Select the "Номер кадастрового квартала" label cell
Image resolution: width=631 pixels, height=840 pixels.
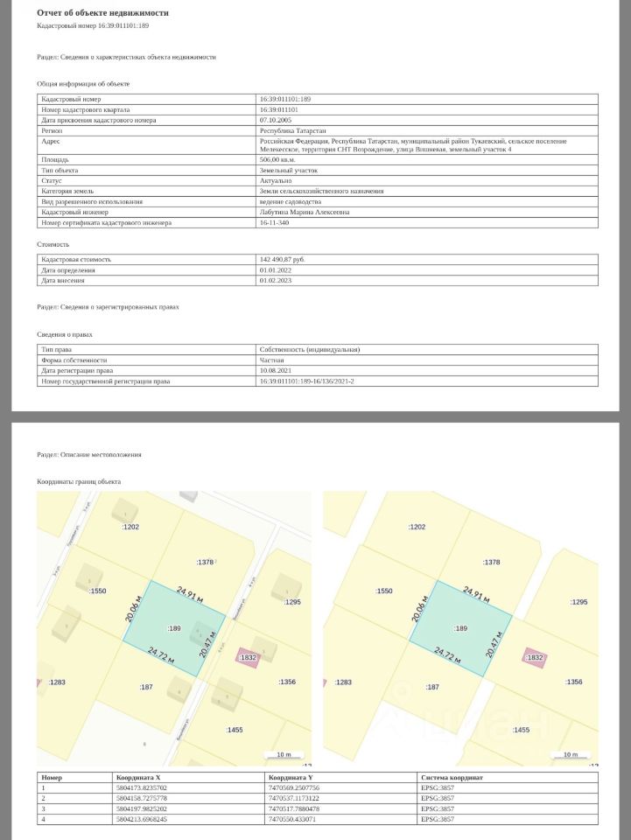[x=146, y=110]
